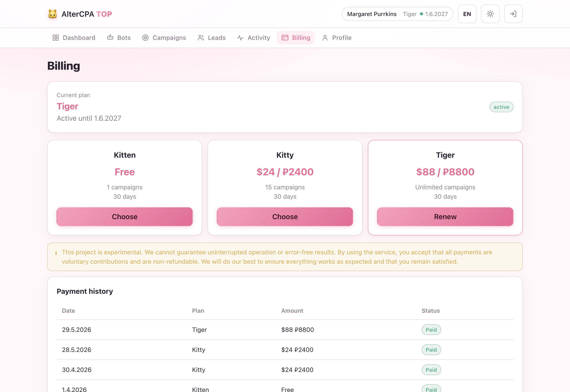Click the Profile person icon

point(325,38)
